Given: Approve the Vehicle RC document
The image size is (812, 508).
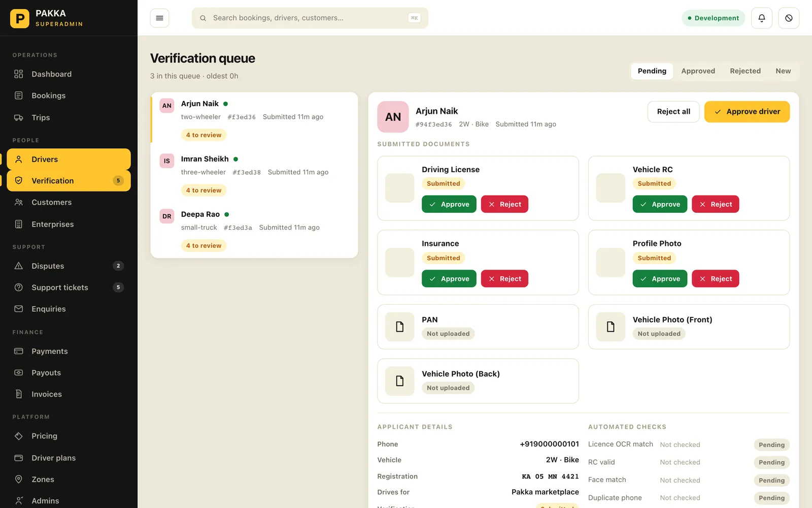Looking at the screenshot, I should (660, 204).
